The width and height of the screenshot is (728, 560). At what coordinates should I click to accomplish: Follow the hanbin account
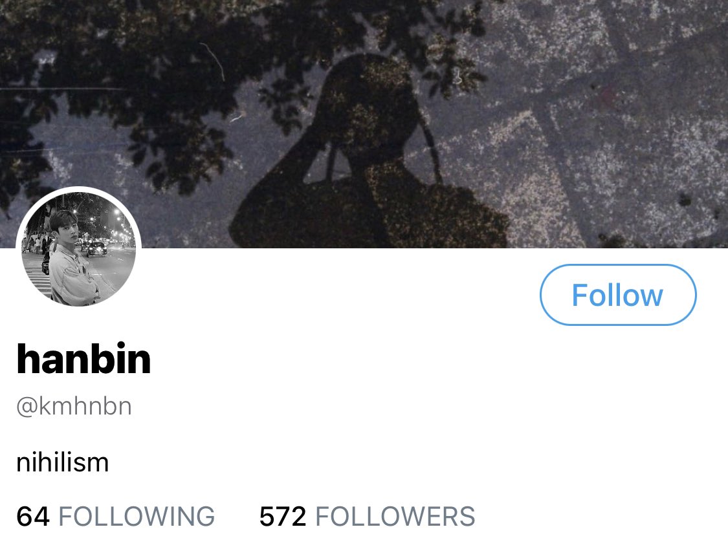point(618,295)
